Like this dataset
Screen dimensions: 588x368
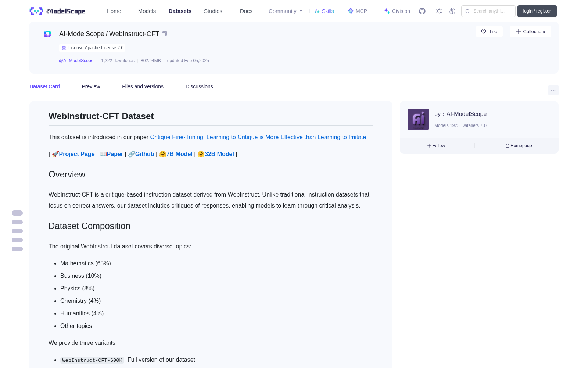490,32
